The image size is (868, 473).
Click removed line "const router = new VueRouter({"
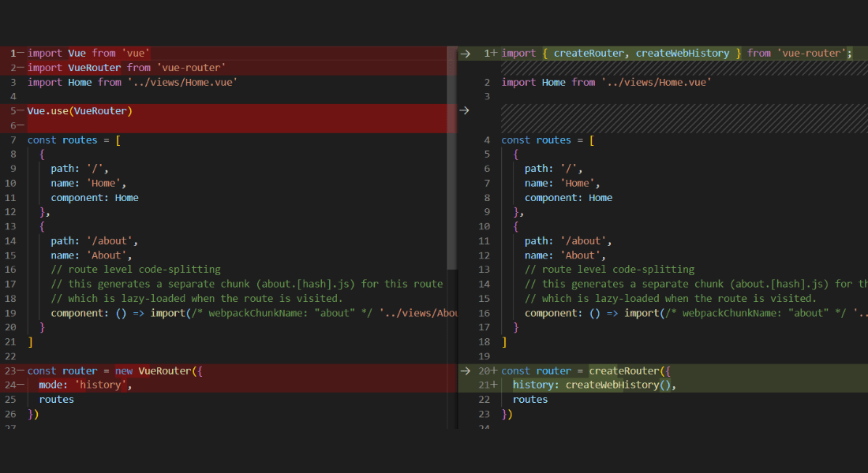click(x=115, y=371)
